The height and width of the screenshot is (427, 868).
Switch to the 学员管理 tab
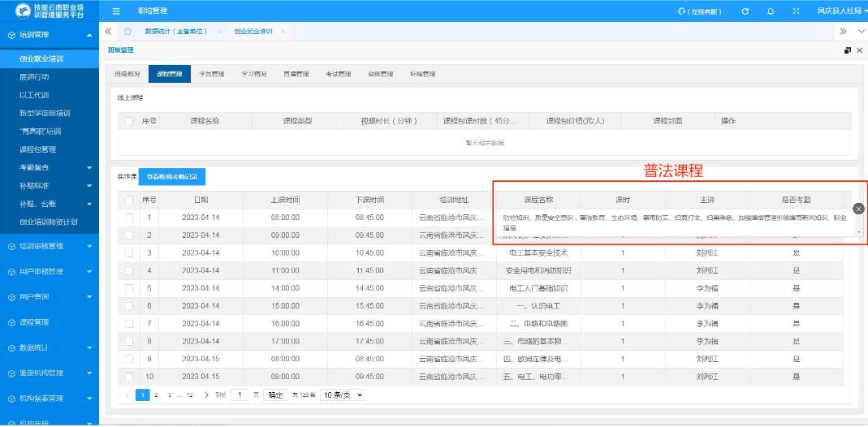[212, 75]
